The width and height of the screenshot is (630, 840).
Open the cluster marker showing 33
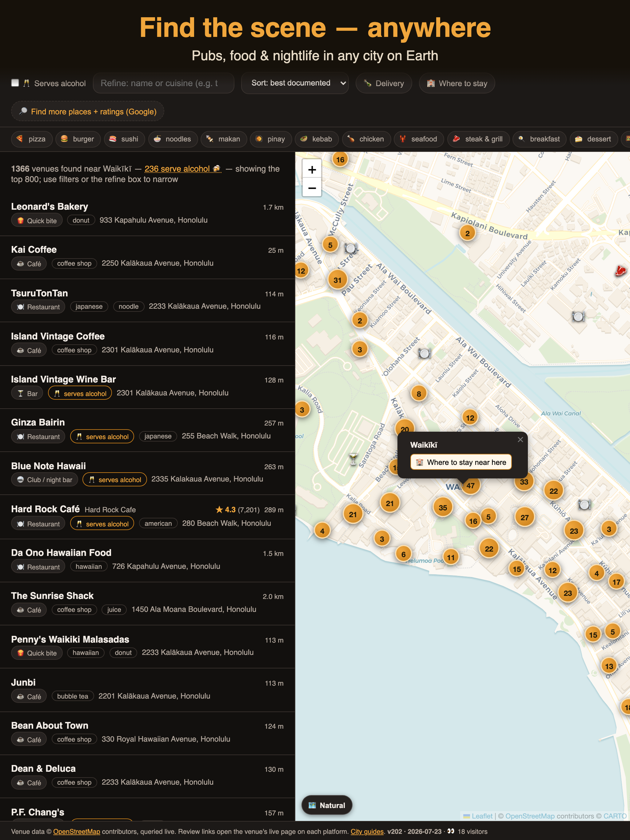pos(524,481)
